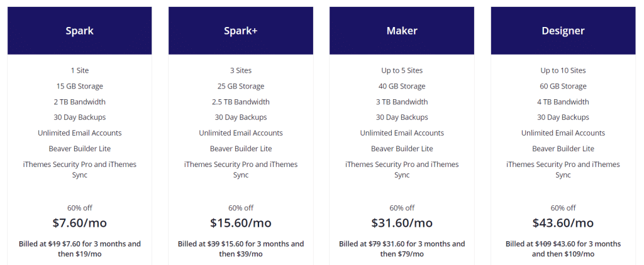The image size is (644, 265).
Task: Click '15 GB Storage' feature
Action: tap(80, 86)
